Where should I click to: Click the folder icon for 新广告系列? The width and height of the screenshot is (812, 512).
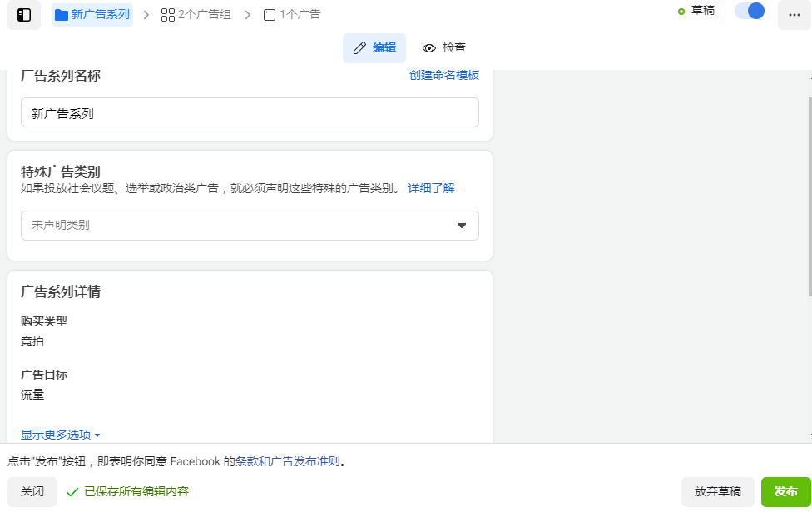tap(61, 15)
